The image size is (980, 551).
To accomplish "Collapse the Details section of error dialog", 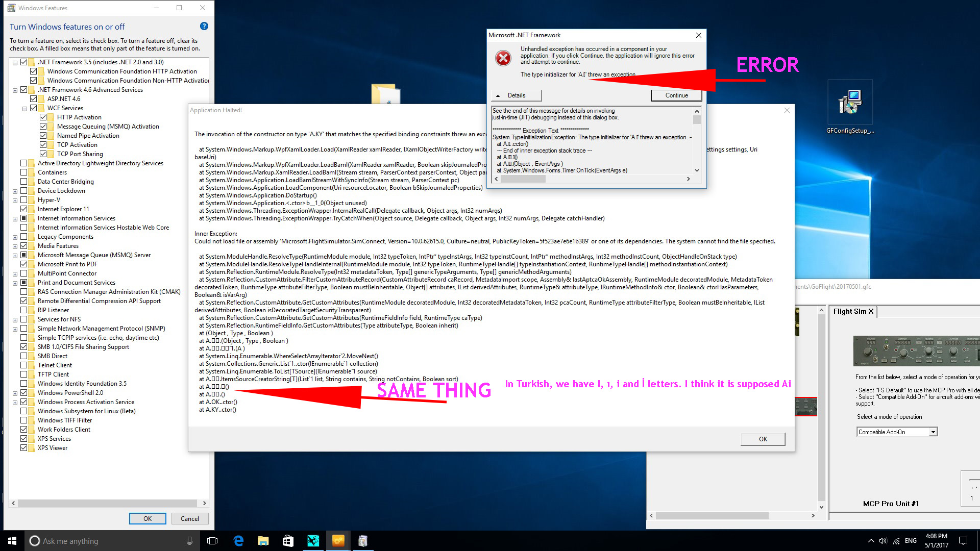I will point(517,95).
